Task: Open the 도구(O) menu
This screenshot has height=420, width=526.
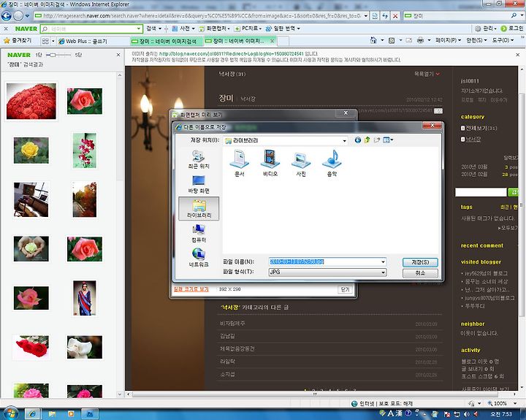Action: tap(503, 40)
